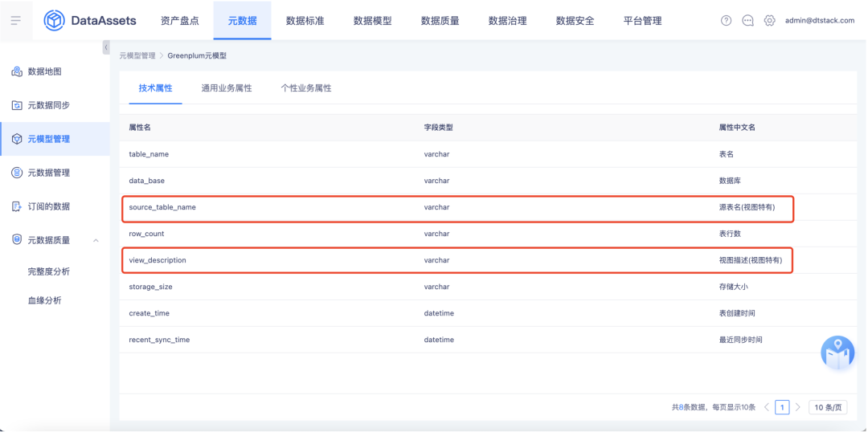
Task: Open the 数据模型 top menu
Action: tap(373, 21)
